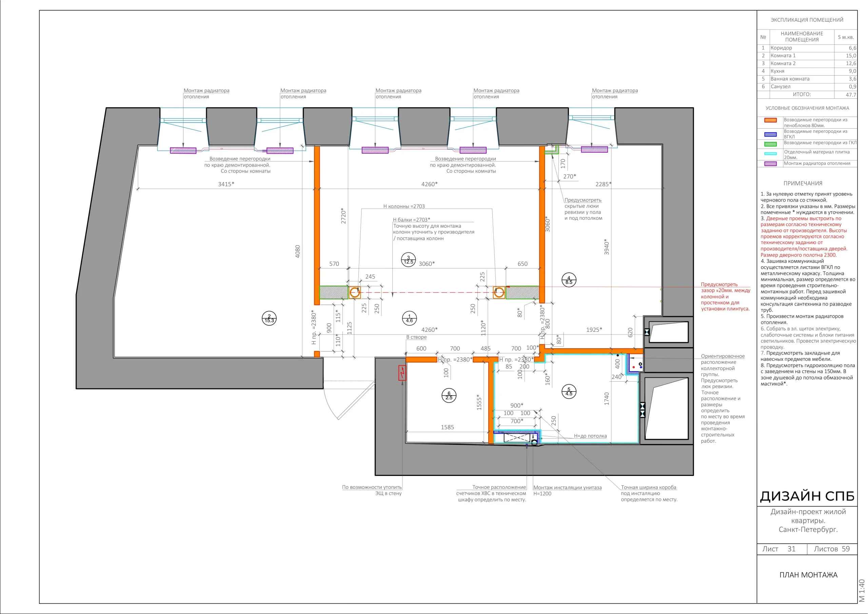Click the red electrical panel symbol

(x=402, y=372)
